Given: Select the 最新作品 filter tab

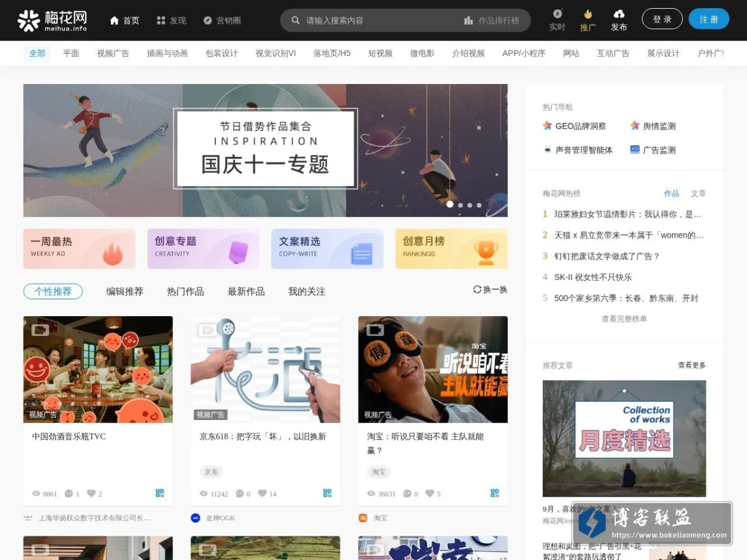Looking at the screenshot, I should click(246, 291).
